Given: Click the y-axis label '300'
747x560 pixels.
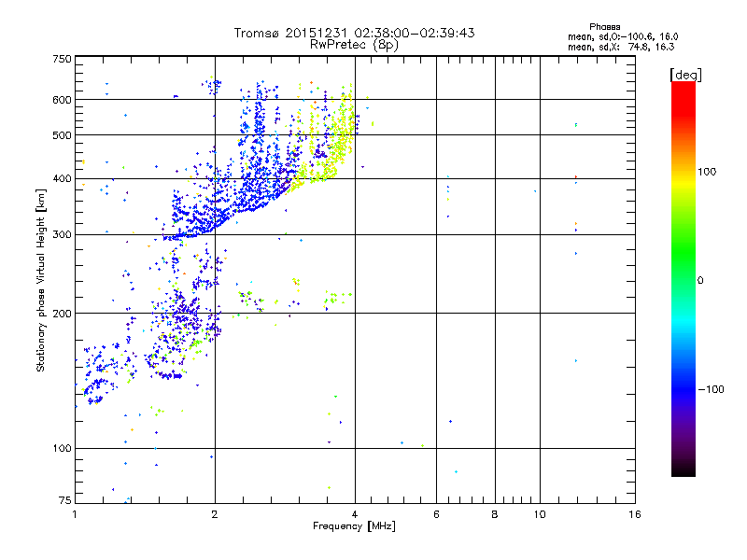Looking at the screenshot, I should (x=62, y=235).
